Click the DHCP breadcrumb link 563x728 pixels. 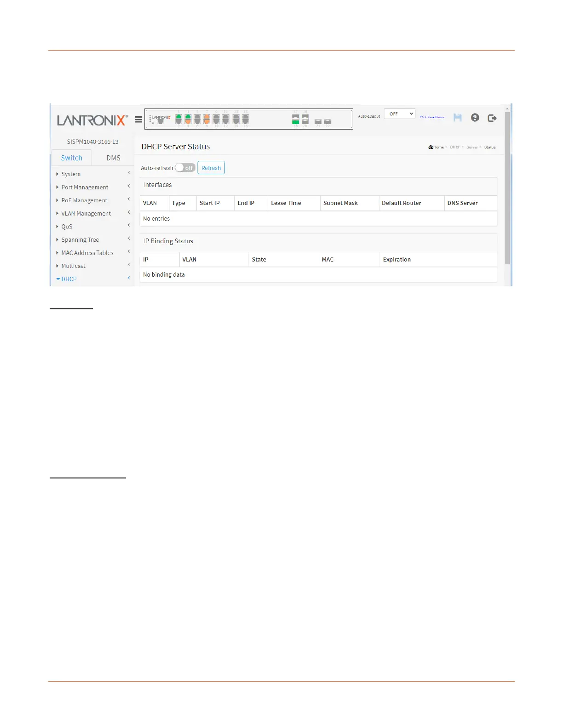click(x=455, y=147)
